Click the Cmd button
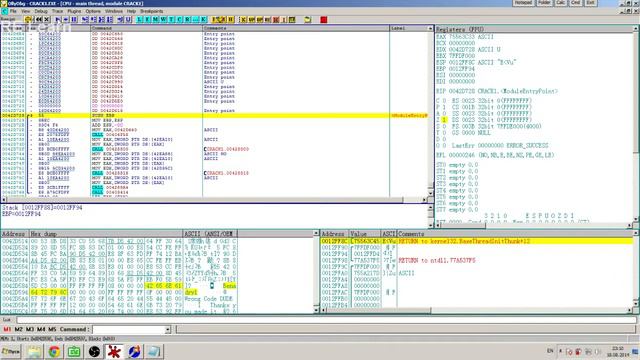 [x=576, y=3]
